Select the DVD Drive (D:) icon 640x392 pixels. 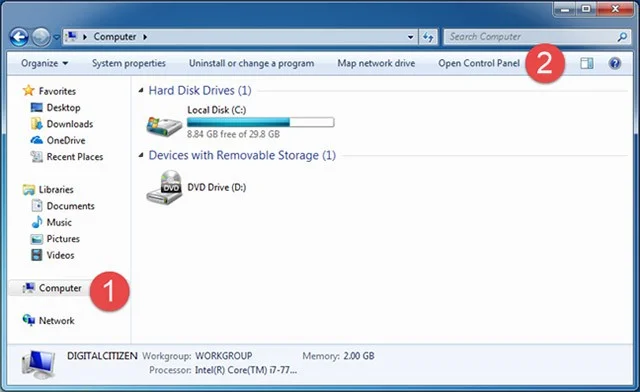point(164,187)
